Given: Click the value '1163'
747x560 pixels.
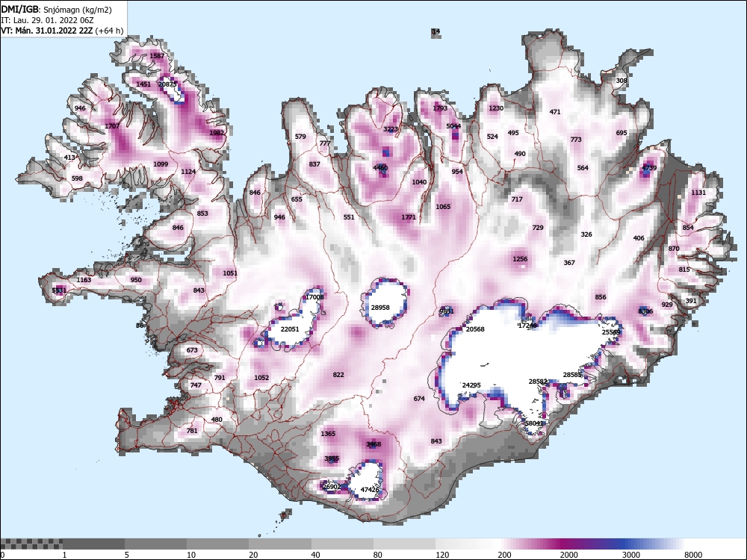Looking at the screenshot, I should click(84, 280).
